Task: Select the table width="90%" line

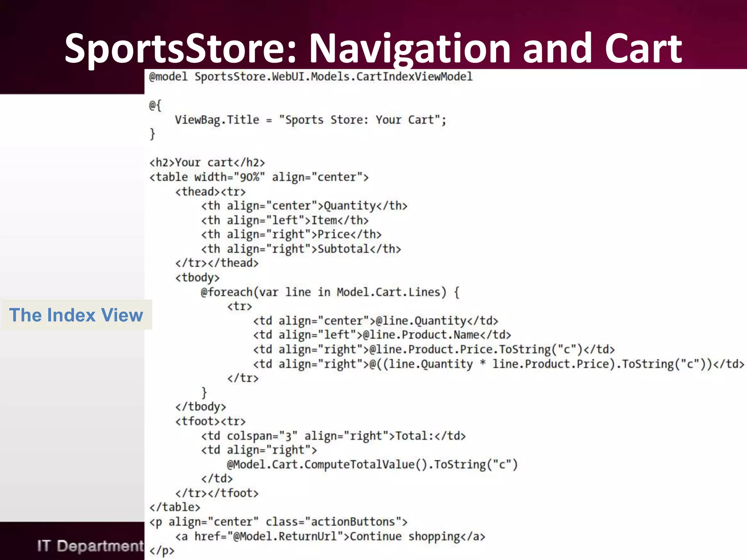Action: pos(259,177)
